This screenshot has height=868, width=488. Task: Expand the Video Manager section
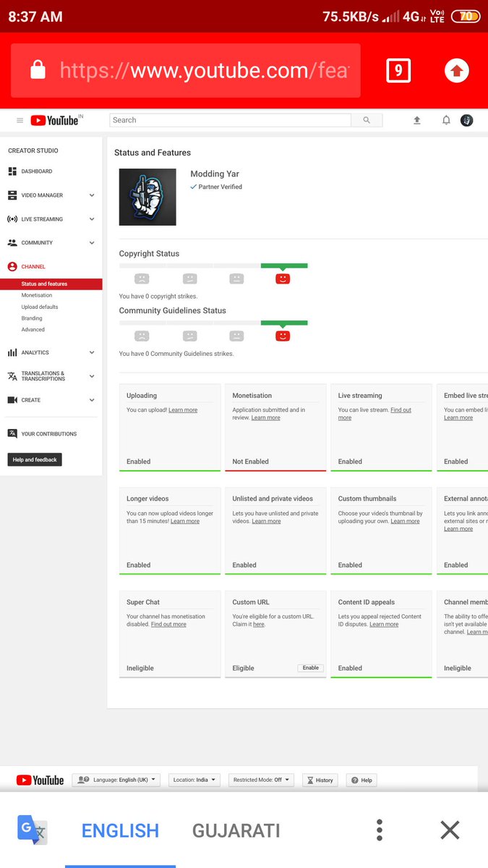point(92,195)
